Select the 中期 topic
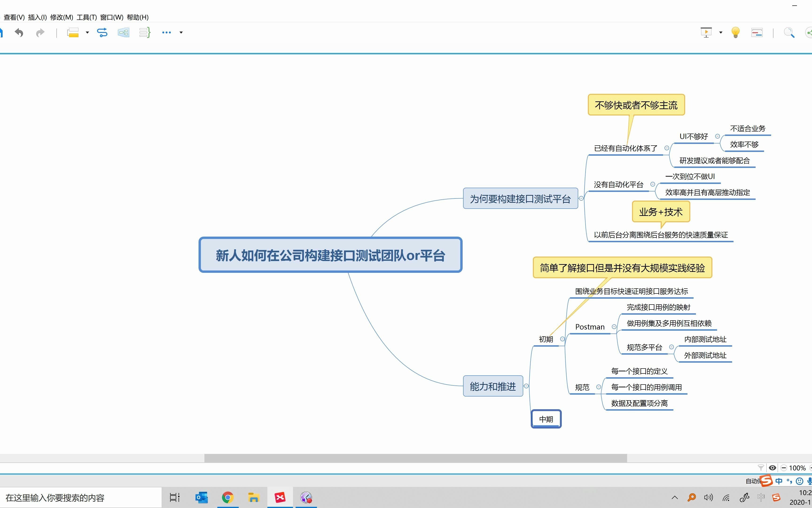This screenshot has height=508, width=812. click(546, 419)
